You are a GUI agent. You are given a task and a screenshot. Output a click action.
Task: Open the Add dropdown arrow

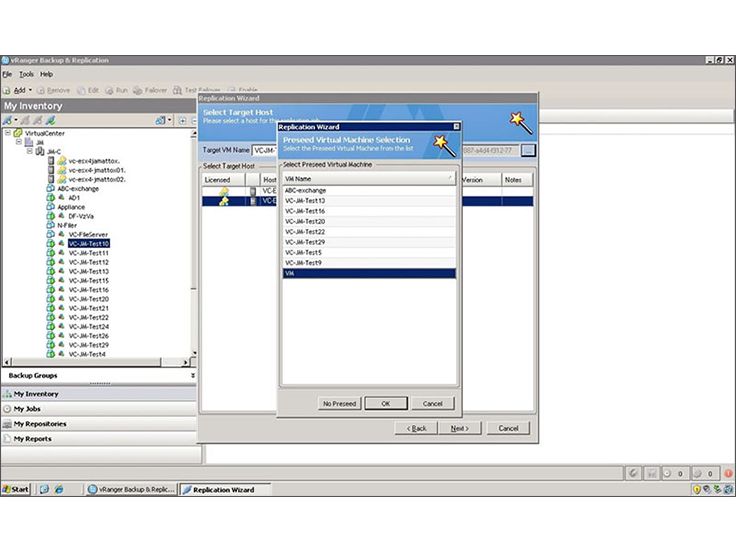(x=31, y=90)
